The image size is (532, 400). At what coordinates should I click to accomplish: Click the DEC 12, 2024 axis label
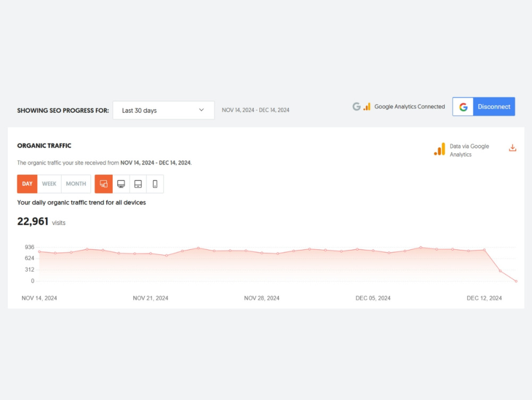tap(484, 298)
